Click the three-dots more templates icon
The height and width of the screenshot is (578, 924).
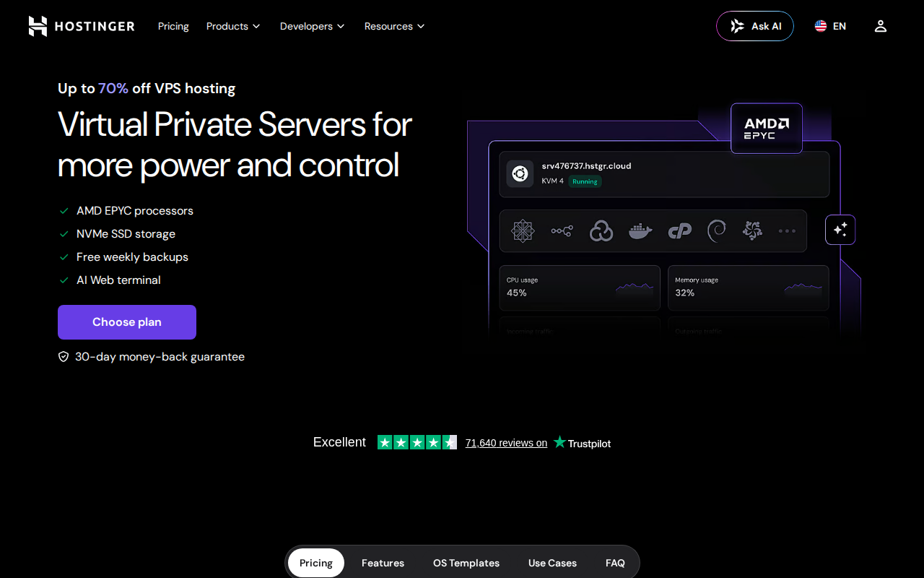[787, 231]
